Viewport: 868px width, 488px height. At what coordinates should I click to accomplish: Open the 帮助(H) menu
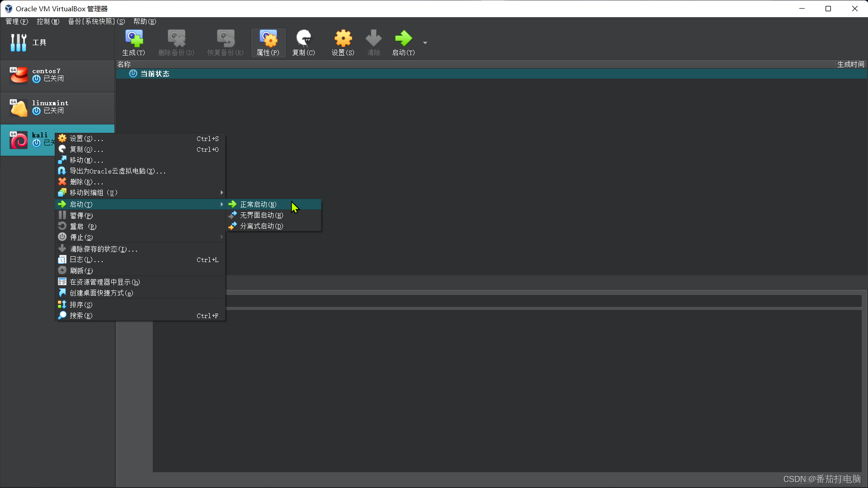[x=145, y=21]
